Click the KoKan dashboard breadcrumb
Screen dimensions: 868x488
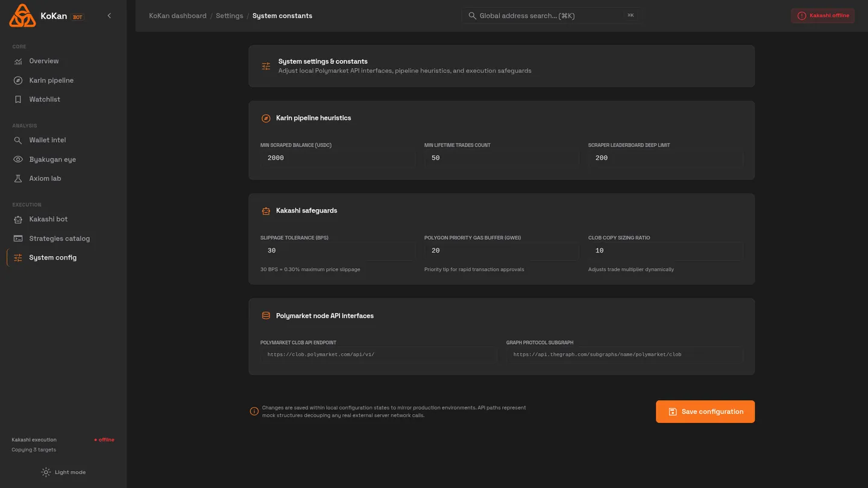178,16
